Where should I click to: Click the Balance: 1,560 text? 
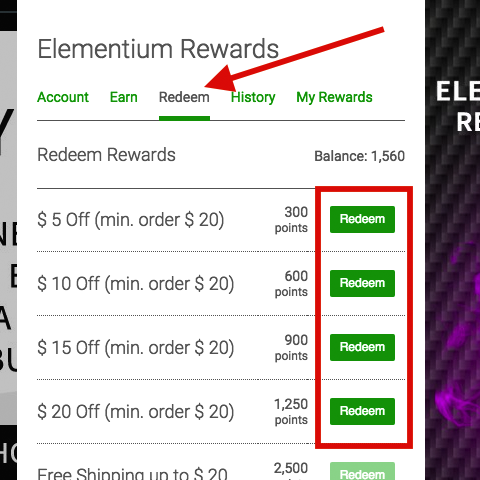pyautogui.click(x=359, y=156)
